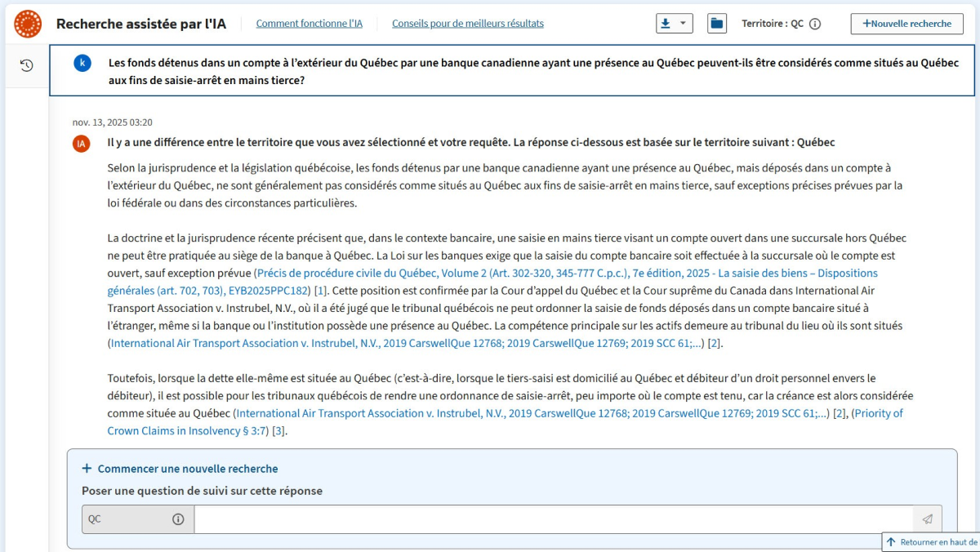The width and height of the screenshot is (980, 552).
Task: Click the orange circular app logo
Action: point(28,24)
